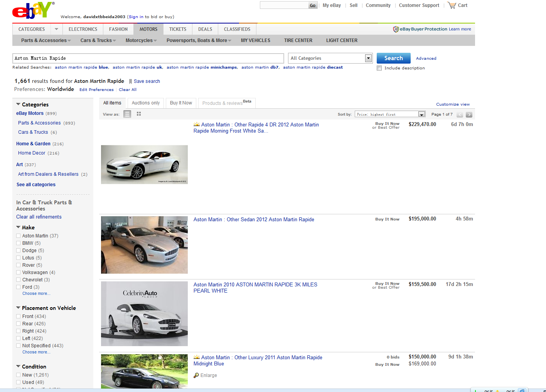This screenshot has width=546, height=392.
Task: Check the Front placement filter
Action: pos(19,316)
